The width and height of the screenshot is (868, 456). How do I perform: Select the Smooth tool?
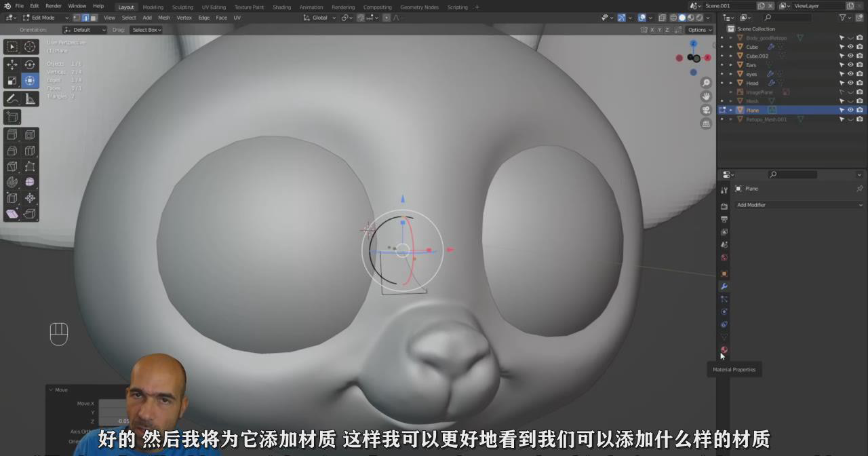coord(30,182)
